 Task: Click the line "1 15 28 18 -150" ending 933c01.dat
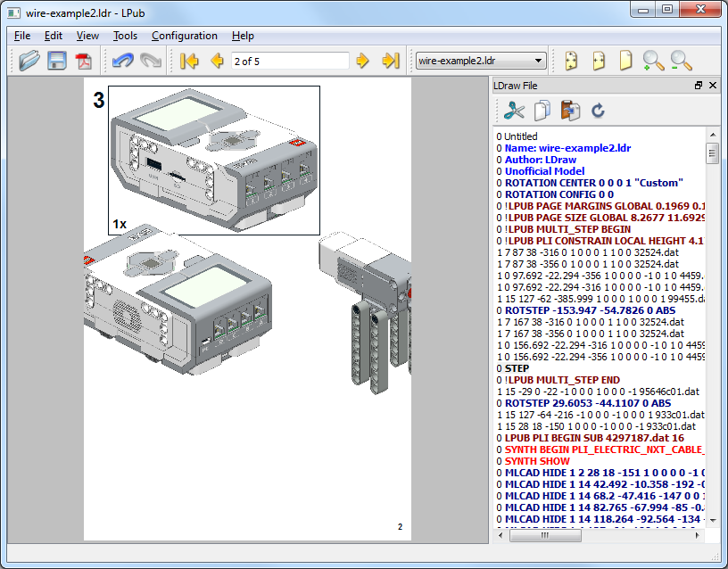pos(596,426)
